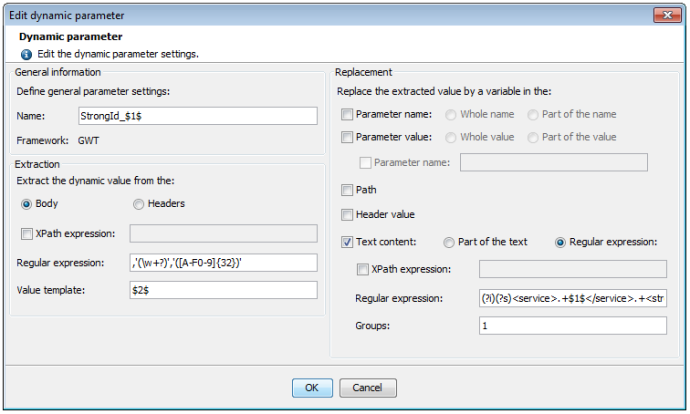Close the Edit dynamic parameter dialog
The width and height of the screenshot is (690, 414).
[x=667, y=15]
